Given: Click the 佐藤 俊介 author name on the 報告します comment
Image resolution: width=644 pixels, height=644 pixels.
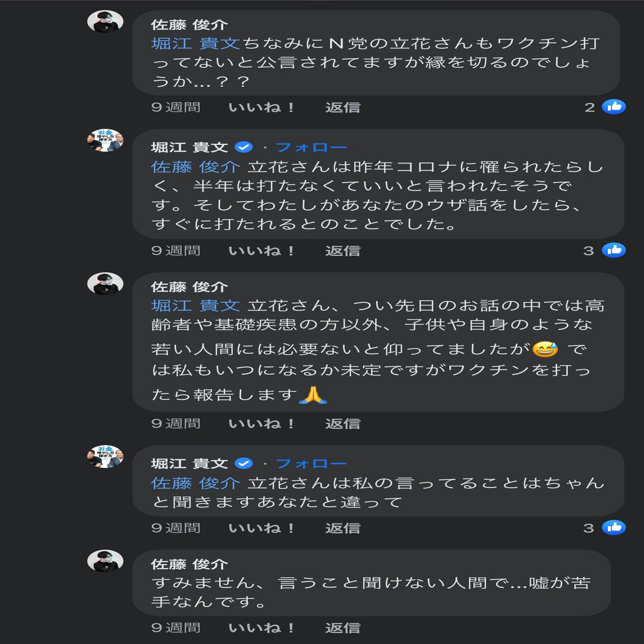Looking at the screenshot, I should (189, 287).
